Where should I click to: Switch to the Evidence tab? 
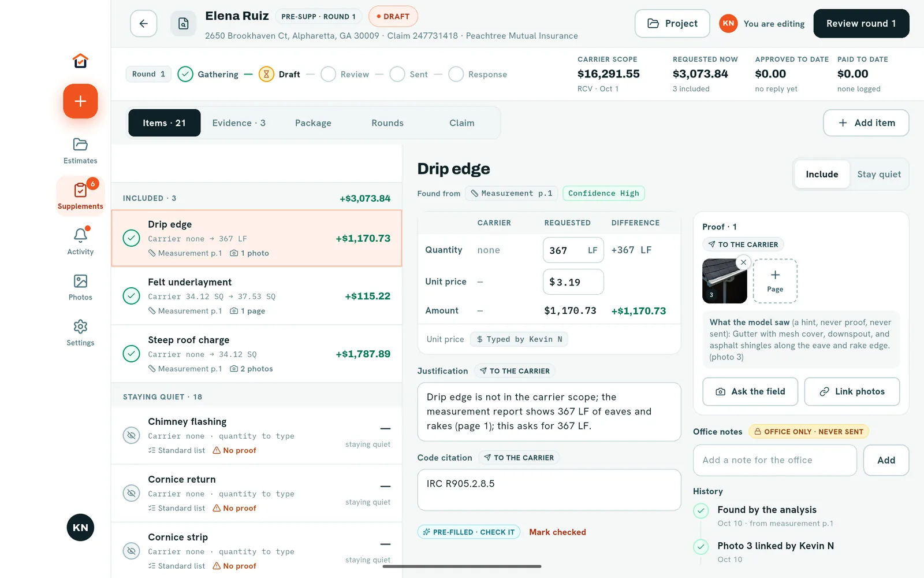(x=239, y=123)
